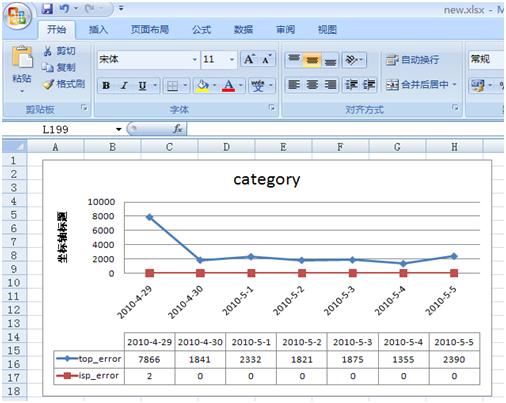Open the 插入 ribbon tab

tap(98, 30)
